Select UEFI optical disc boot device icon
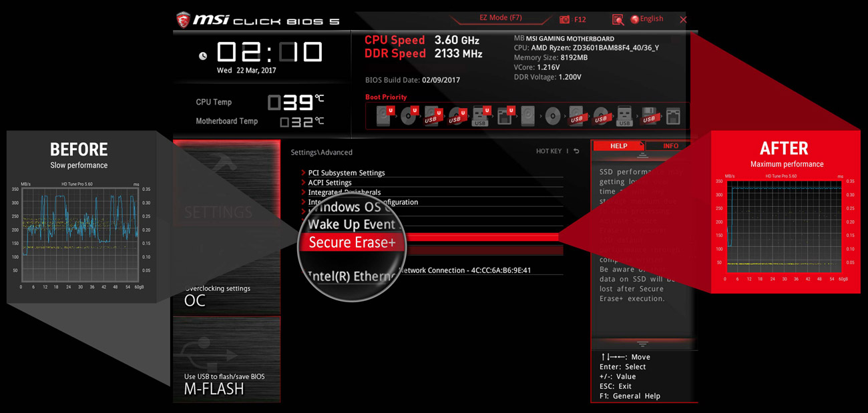This screenshot has height=413, width=868. (x=409, y=115)
